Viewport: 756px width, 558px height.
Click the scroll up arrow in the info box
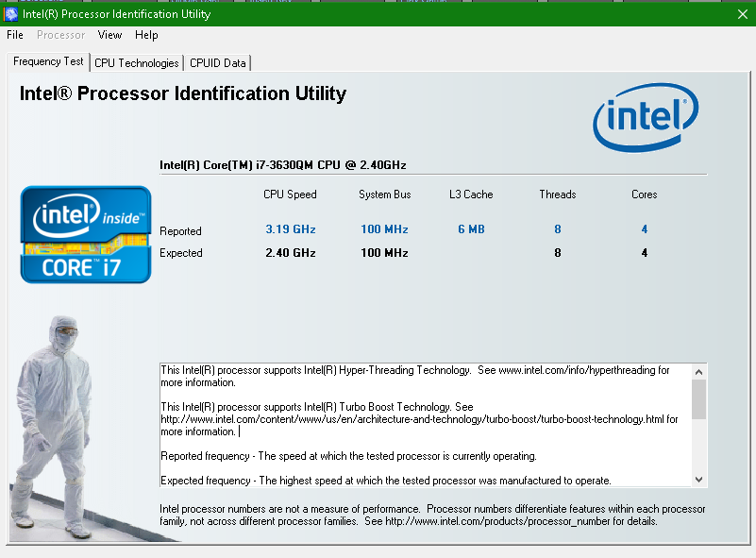[698, 372]
